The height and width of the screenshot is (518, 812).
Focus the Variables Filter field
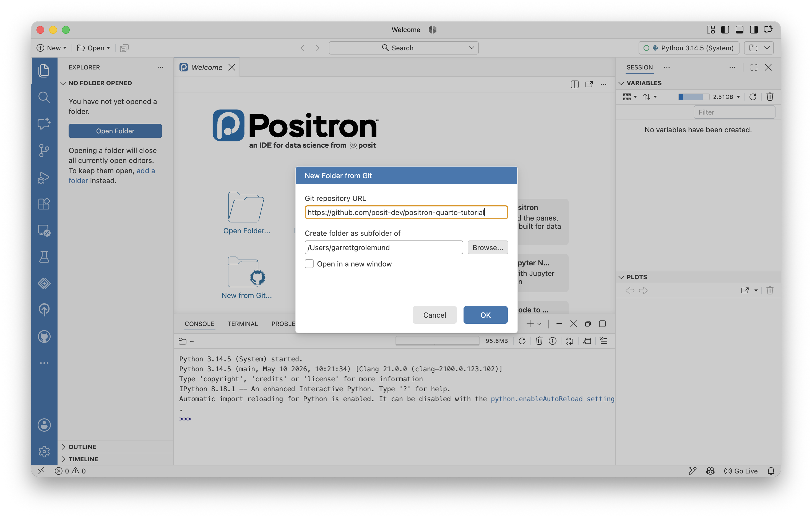pos(734,112)
